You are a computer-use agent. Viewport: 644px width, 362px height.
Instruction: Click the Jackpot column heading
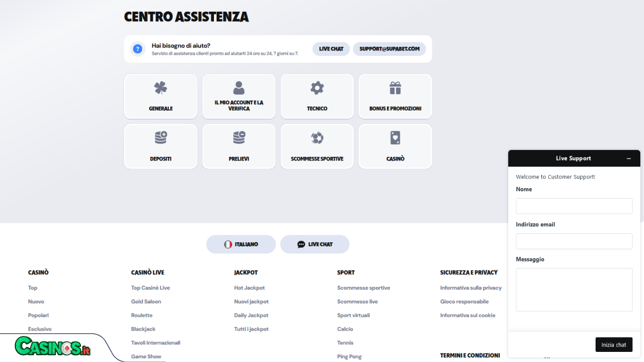coord(246,272)
